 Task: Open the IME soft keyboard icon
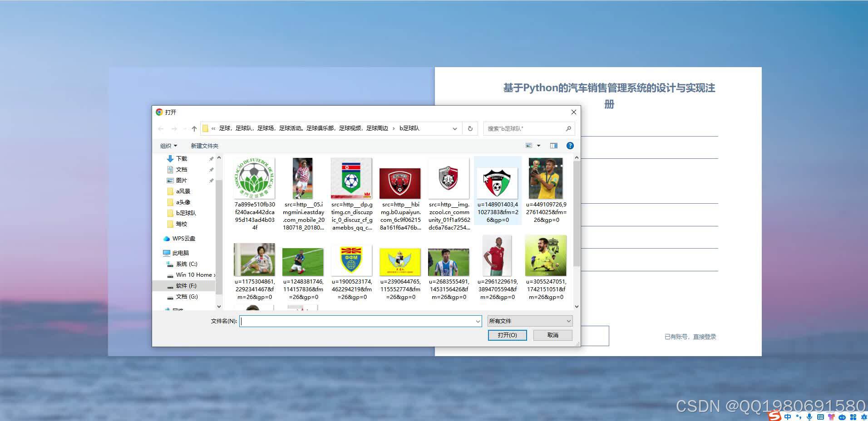[x=820, y=416]
